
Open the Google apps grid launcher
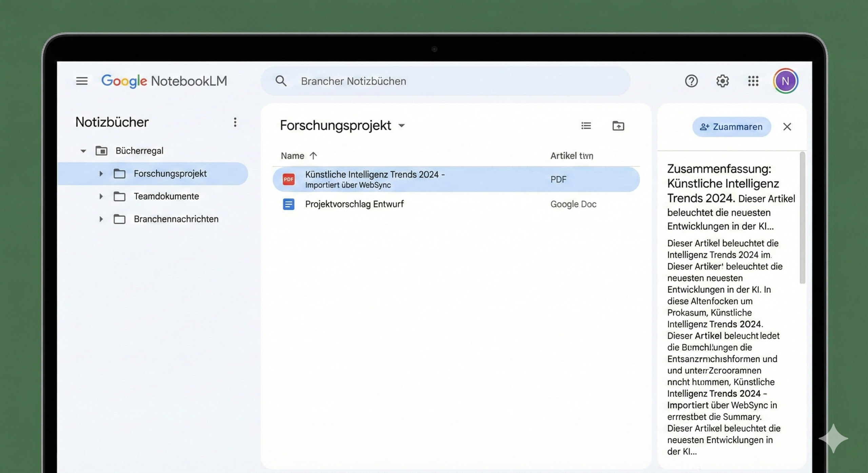(x=753, y=81)
